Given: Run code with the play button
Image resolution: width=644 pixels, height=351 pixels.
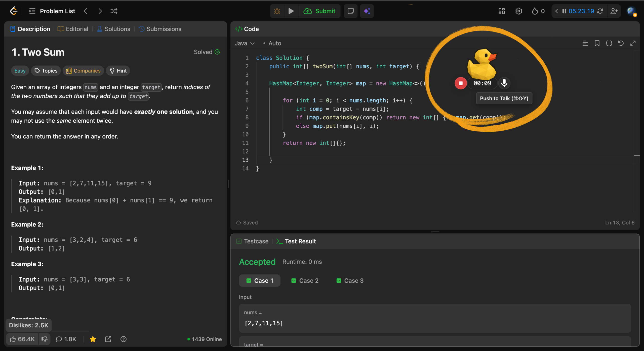Looking at the screenshot, I should (291, 11).
